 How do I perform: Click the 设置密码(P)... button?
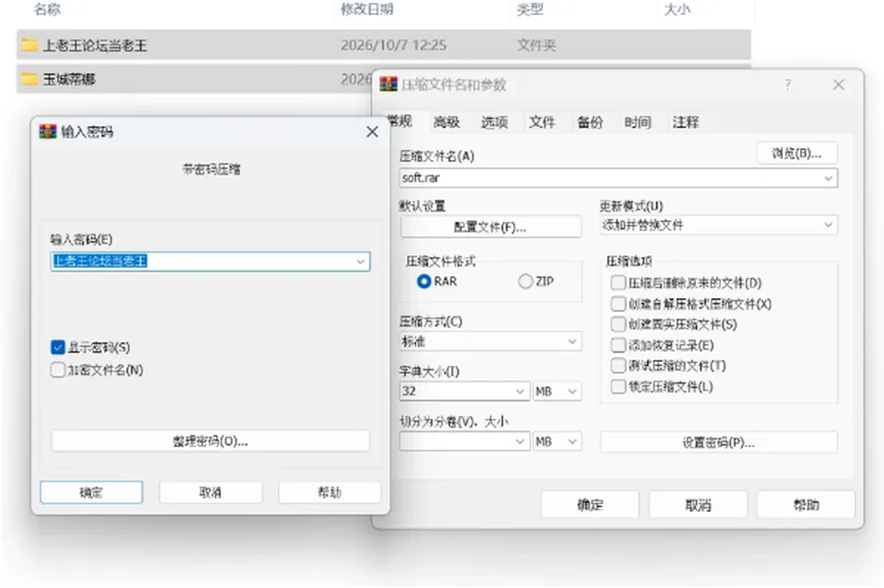[x=719, y=443]
